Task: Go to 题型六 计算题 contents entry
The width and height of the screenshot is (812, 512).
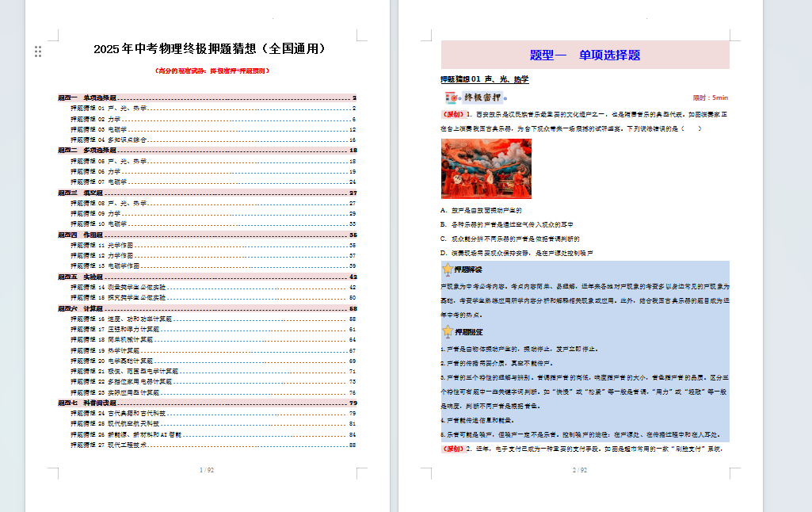Action: 82,308
